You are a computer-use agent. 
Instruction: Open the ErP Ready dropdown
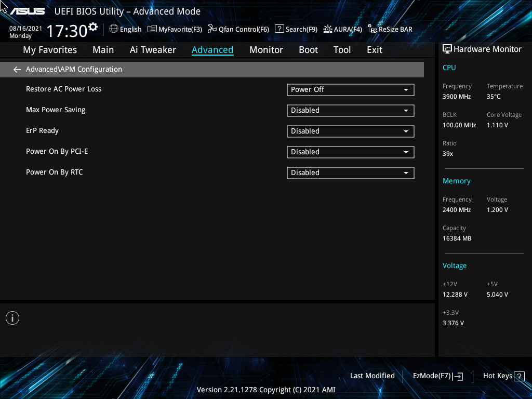coord(351,131)
